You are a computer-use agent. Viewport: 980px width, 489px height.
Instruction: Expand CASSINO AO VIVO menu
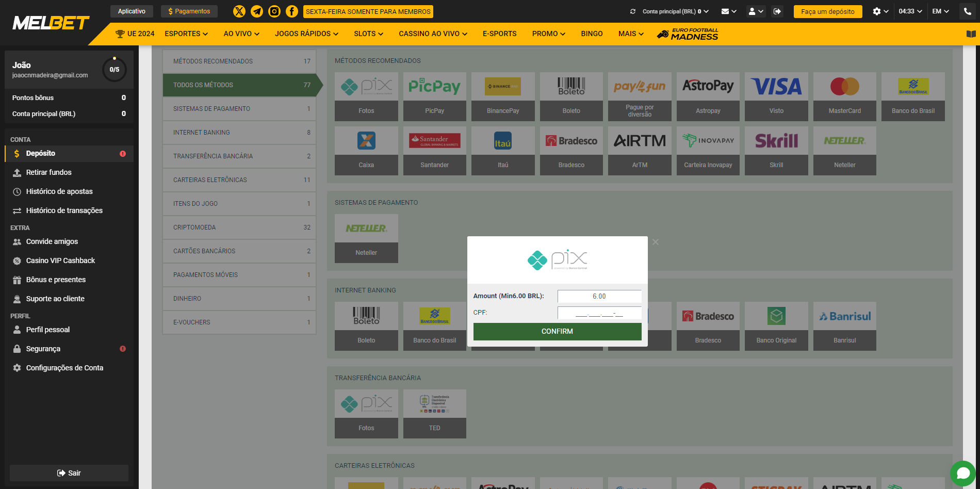tap(433, 34)
